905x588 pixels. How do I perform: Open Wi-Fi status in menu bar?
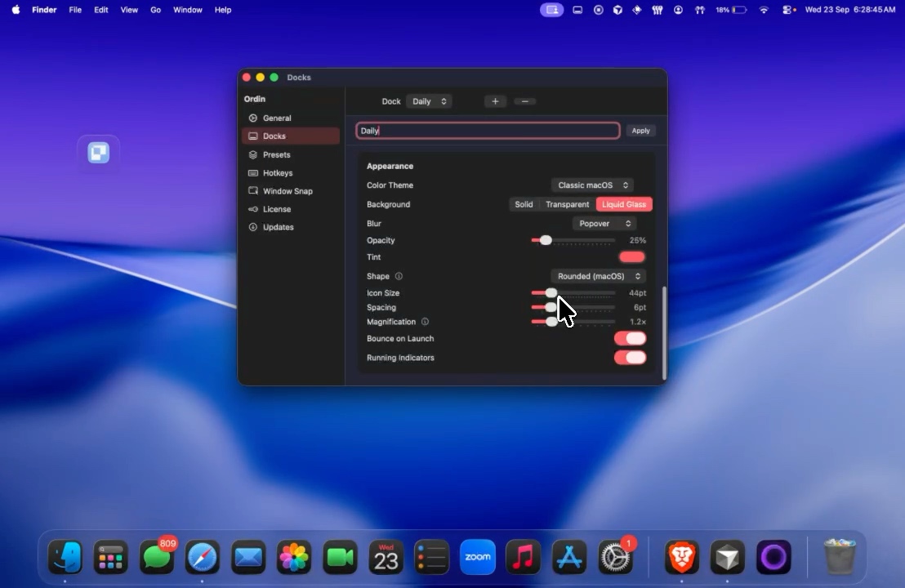coord(764,10)
